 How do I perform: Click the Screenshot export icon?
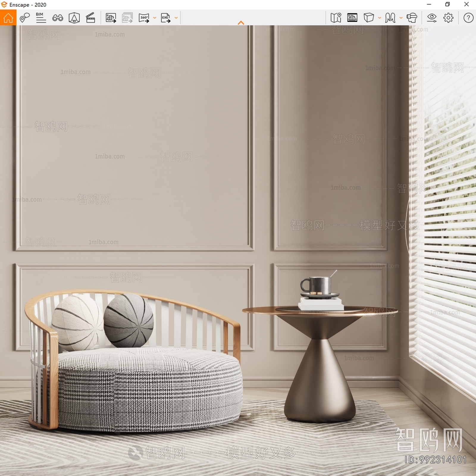pyautogui.click(x=111, y=18)
